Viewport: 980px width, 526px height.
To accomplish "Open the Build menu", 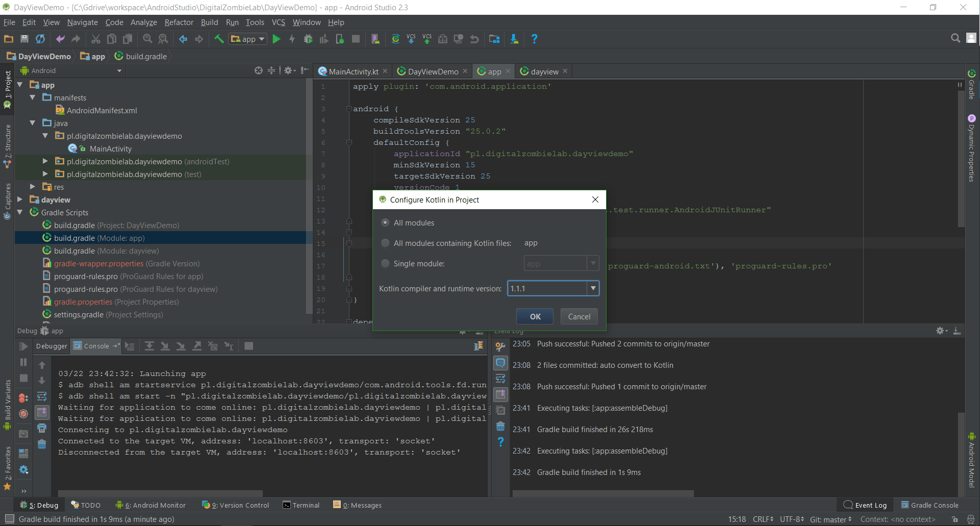I will pos(209,22).
